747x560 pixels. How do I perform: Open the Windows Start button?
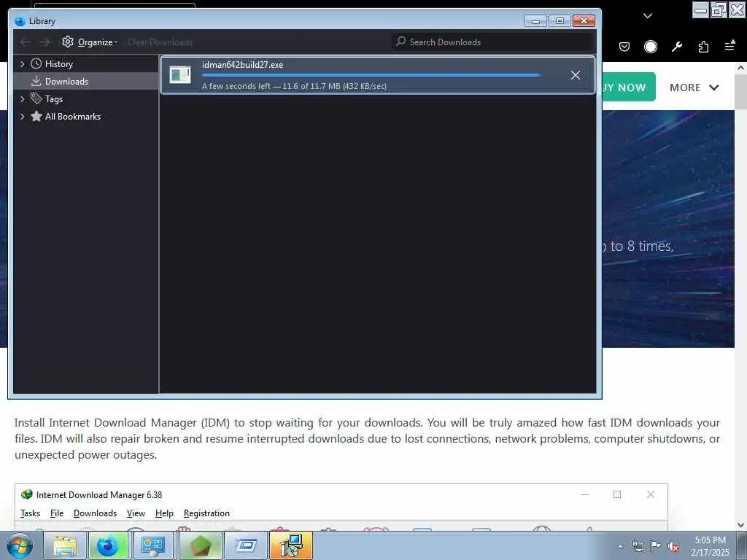(x=20, y=545)
